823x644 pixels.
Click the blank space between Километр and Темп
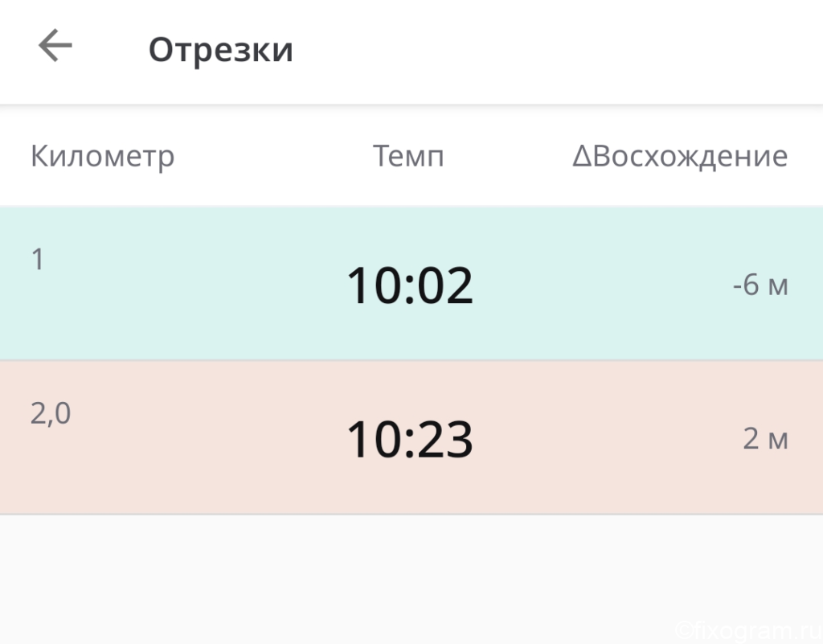[273, 157]
